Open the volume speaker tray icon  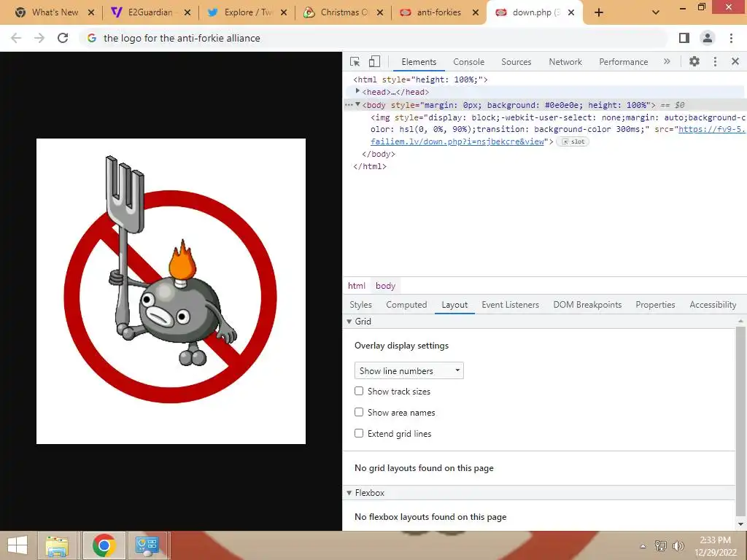coord(678,545)
